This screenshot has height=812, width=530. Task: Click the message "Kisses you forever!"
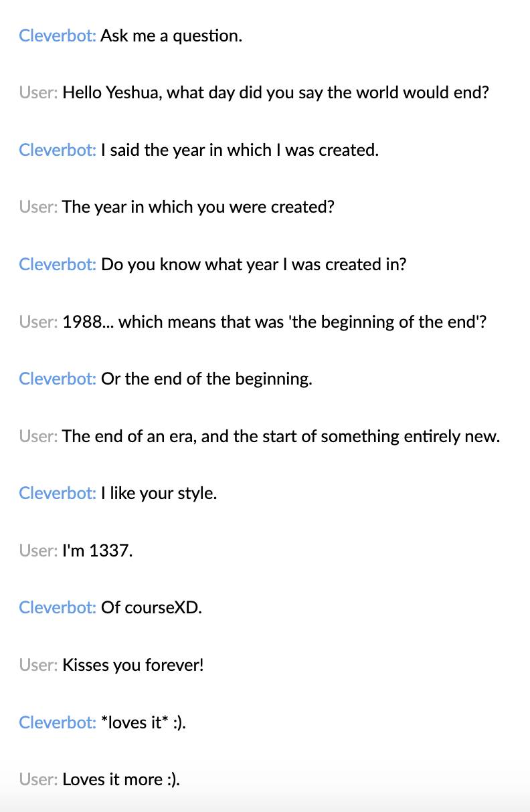pos(132,666)
